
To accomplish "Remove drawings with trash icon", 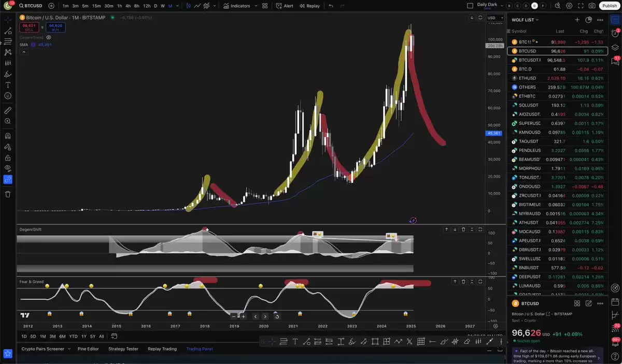I will point(8,194).
